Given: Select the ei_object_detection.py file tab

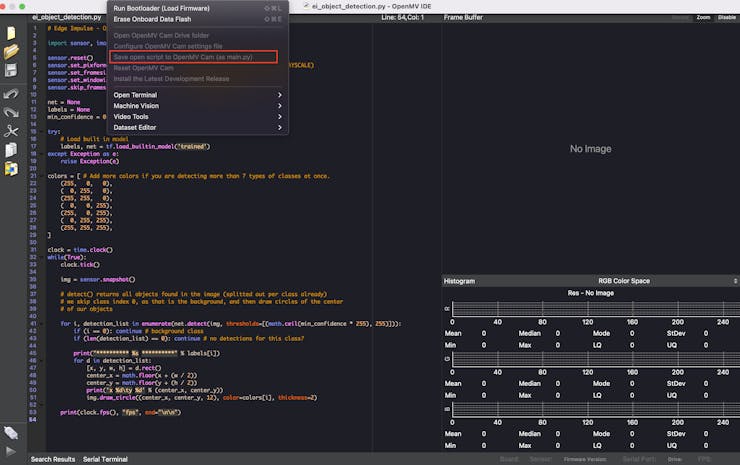Looking at the screenshot, I should pyautogui.click(x=67, y=17).
